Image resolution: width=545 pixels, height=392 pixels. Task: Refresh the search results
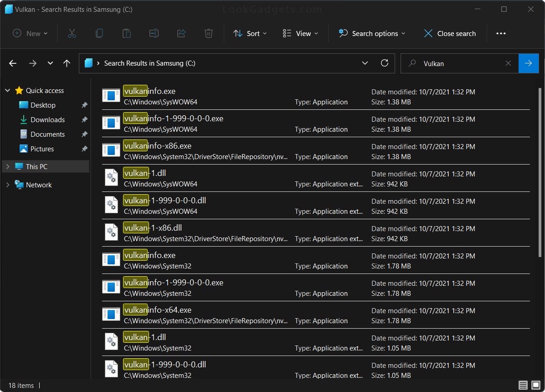[x=384, y=63]
